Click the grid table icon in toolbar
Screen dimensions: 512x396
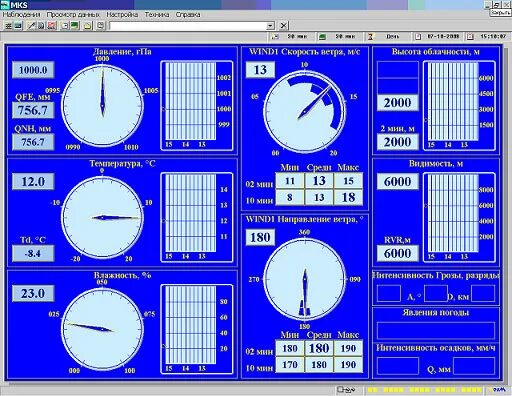pyautogui.click(x=8, y=25)
